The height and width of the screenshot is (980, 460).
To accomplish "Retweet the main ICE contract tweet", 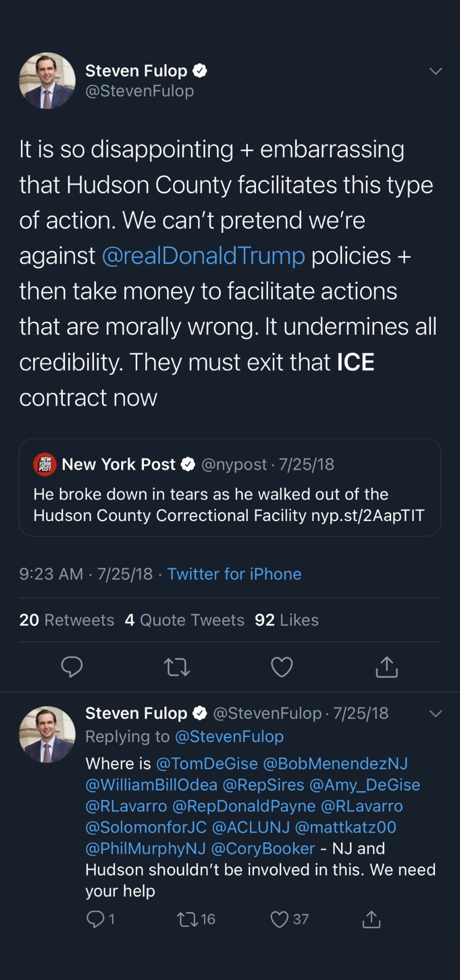I will point(177,667).
